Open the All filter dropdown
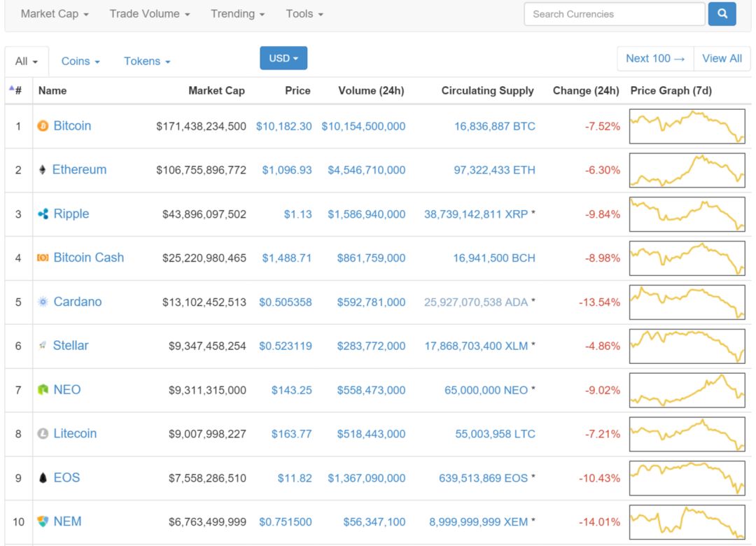Screen dimensions: 756x546 (x=27, y=62)
